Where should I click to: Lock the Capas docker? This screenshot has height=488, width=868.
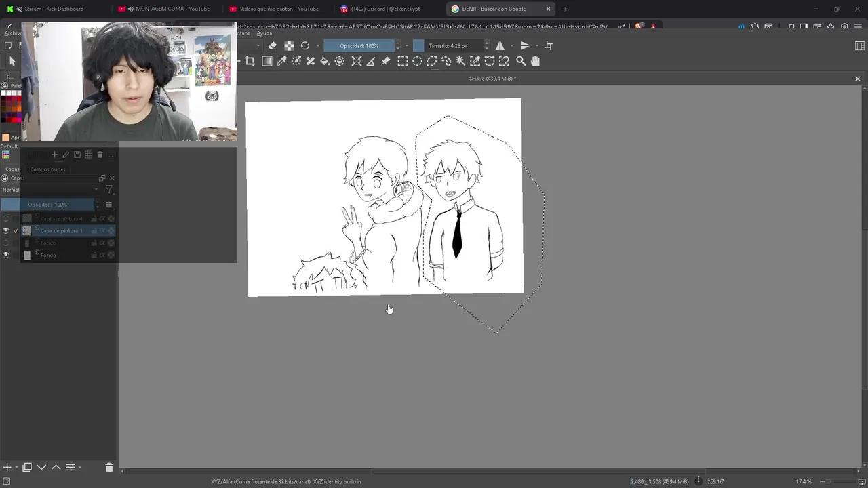pos(4,178)
